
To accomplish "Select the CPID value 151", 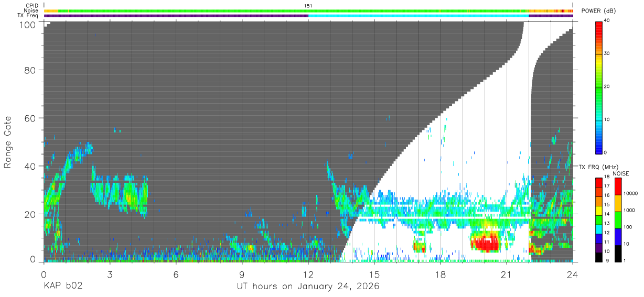I will click(308, 6).
